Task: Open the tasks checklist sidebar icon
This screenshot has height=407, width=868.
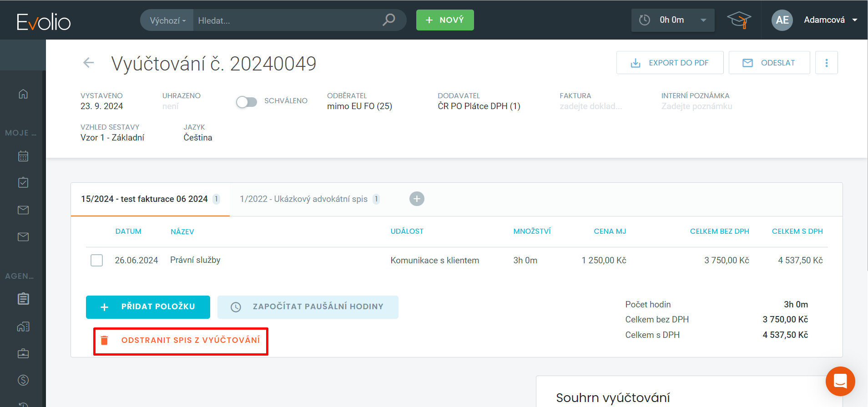Action: [23, 183]
